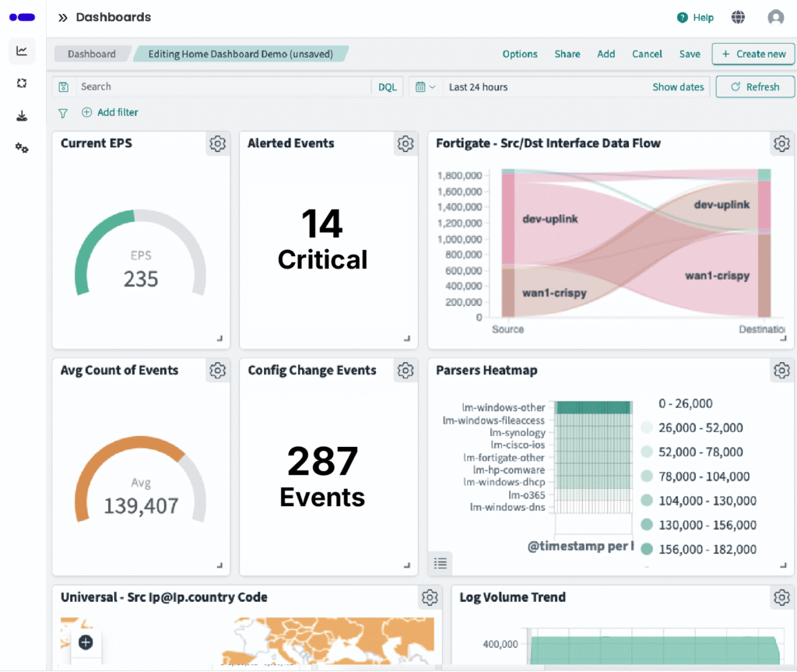Select the darkest green heatmap legend swatch
The image size is (797, 672).
[648, 549]
